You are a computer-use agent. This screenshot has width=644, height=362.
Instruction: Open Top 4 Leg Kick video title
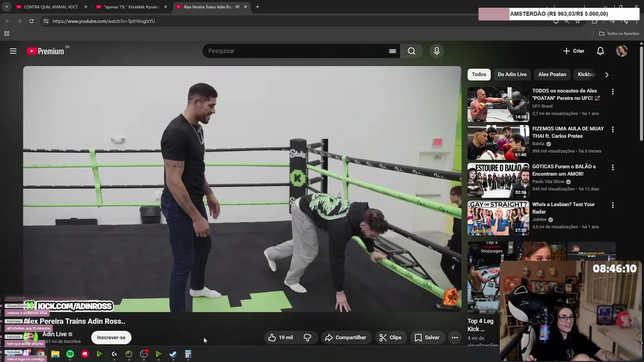coord(480,325)
